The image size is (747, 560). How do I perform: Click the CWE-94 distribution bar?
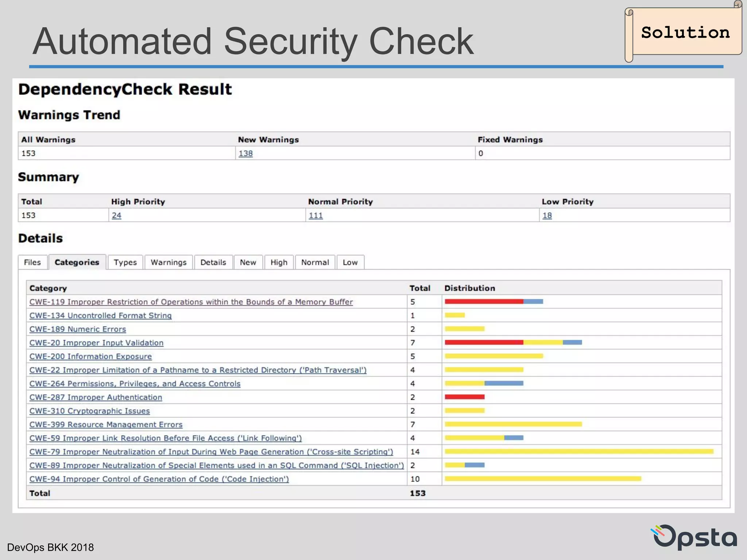pyautogui.click(x=543, y=479)
